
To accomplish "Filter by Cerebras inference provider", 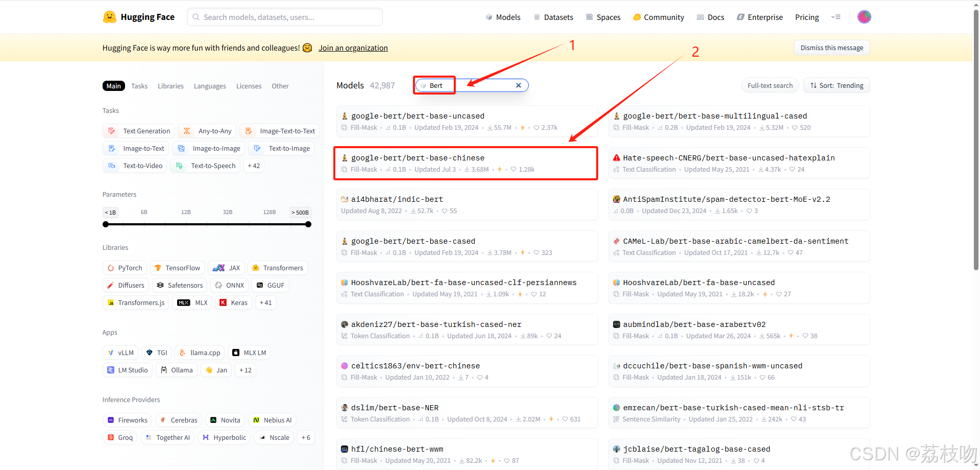I will tap(179, 420).
